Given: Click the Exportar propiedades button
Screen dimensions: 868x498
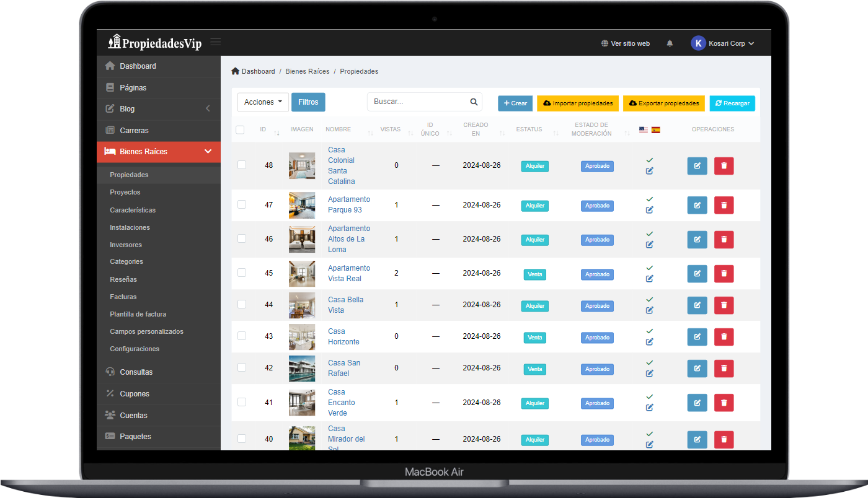Looking at the screenshot, I should pyautogui.click(x=663, y=103).
